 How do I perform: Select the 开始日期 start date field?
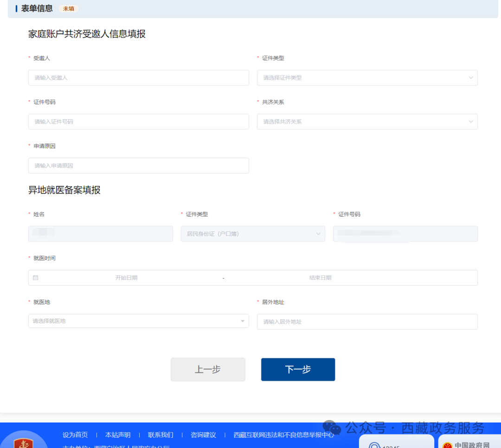126,278
